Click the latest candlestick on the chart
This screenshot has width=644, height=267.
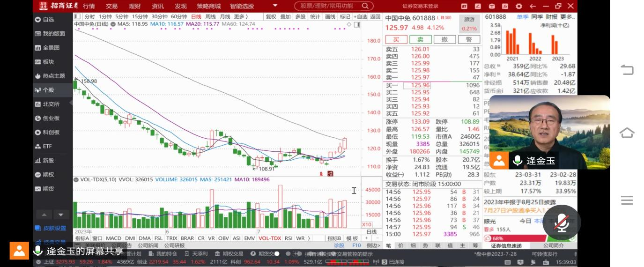(x=345, y=143)
